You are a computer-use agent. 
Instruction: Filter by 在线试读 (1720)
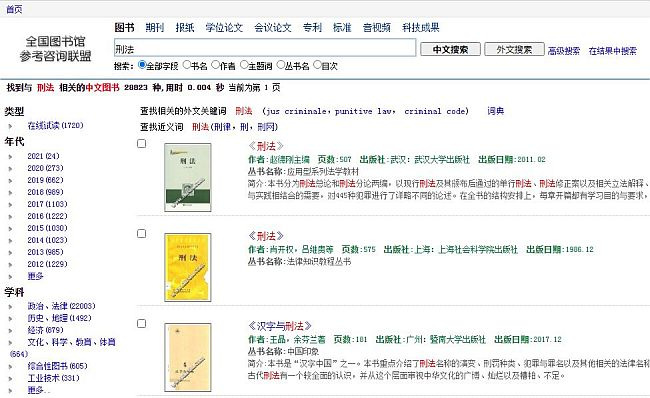[55, 125]
